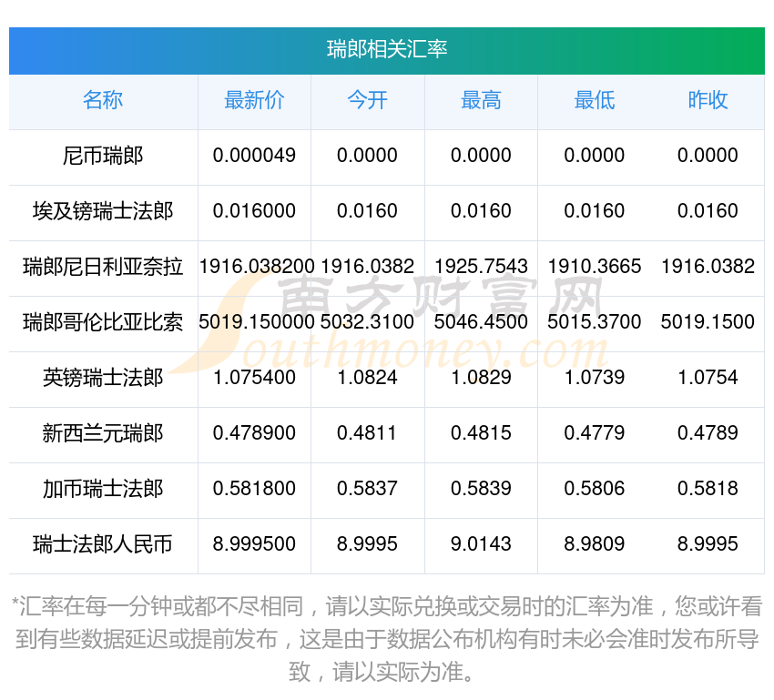The image size is (774, 700).
Task: Click the latest price 0.478900
Action: coord(254,433)
